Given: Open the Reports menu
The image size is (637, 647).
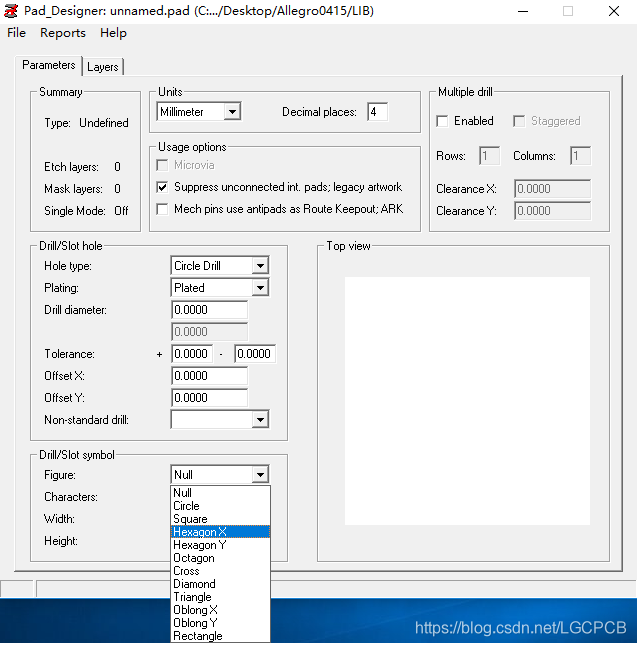Looking at the screenshot, I should point(63,33).
